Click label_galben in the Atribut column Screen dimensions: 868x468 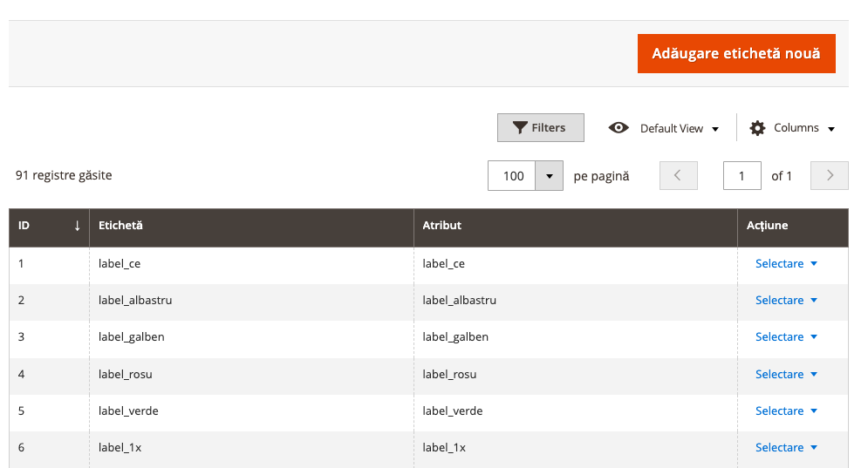click(x=455, y=337)
